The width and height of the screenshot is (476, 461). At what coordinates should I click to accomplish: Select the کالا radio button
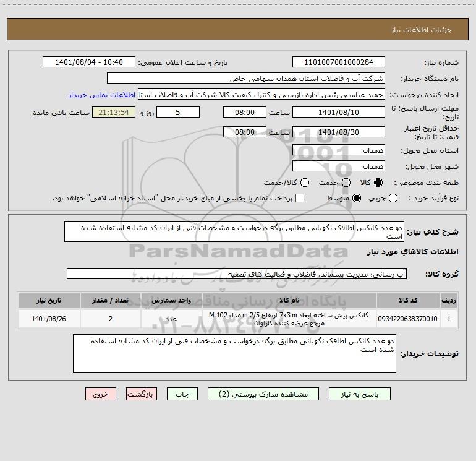click(x=378, y=183)
